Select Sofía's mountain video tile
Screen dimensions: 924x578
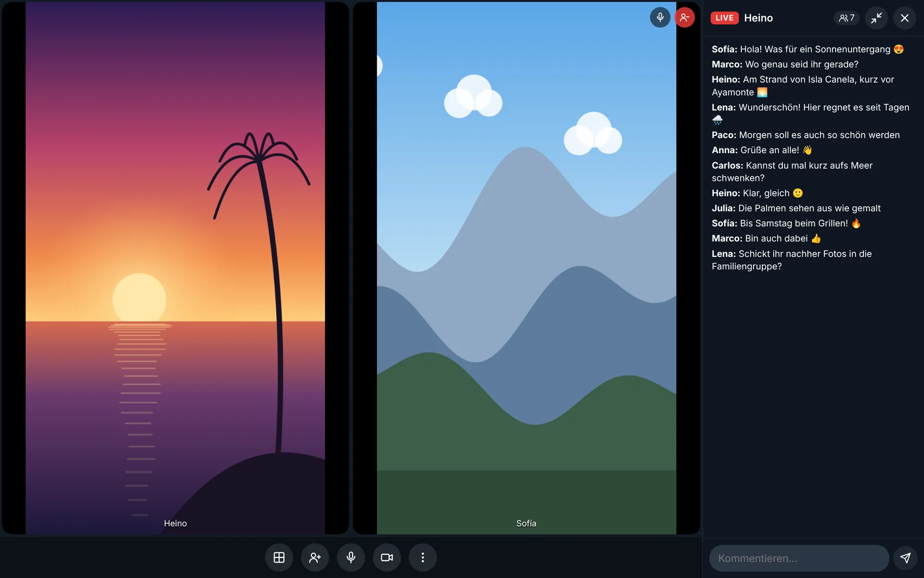[x=526, y=268]
